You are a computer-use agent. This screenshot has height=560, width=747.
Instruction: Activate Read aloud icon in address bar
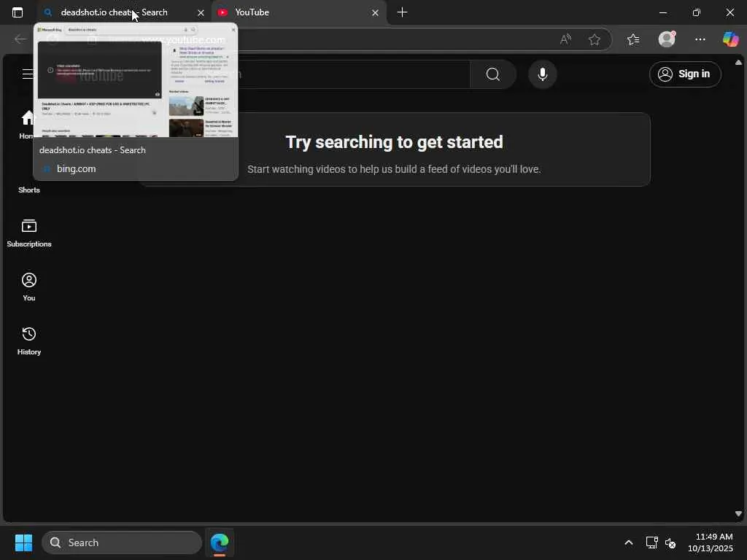(x=565, y=39)
